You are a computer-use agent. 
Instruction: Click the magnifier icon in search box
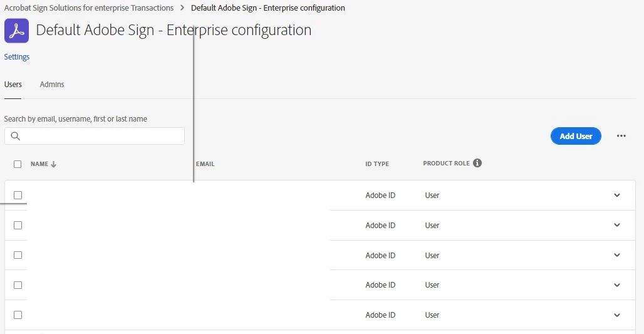[x=16, y=136]
